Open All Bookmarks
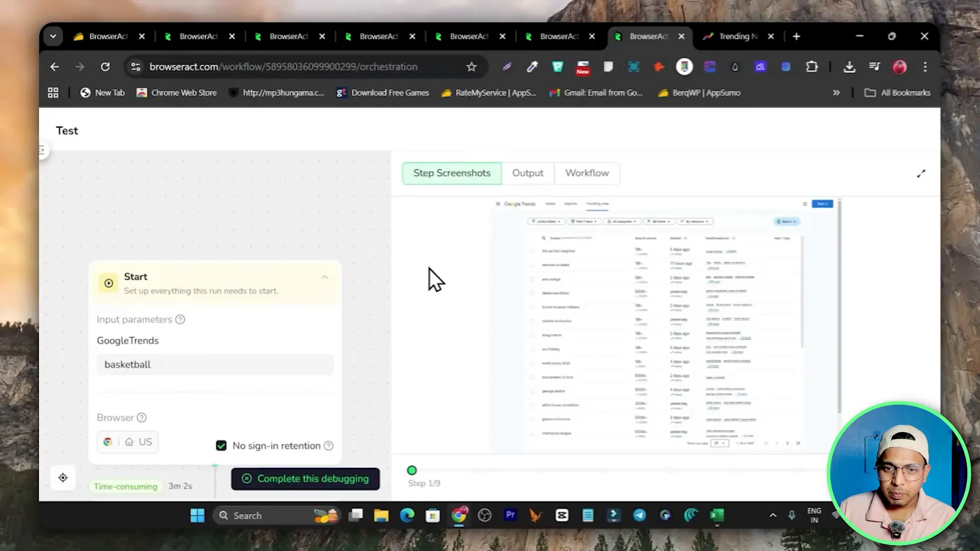The width and height of the screenshot is (980, 551). (897, 92)
